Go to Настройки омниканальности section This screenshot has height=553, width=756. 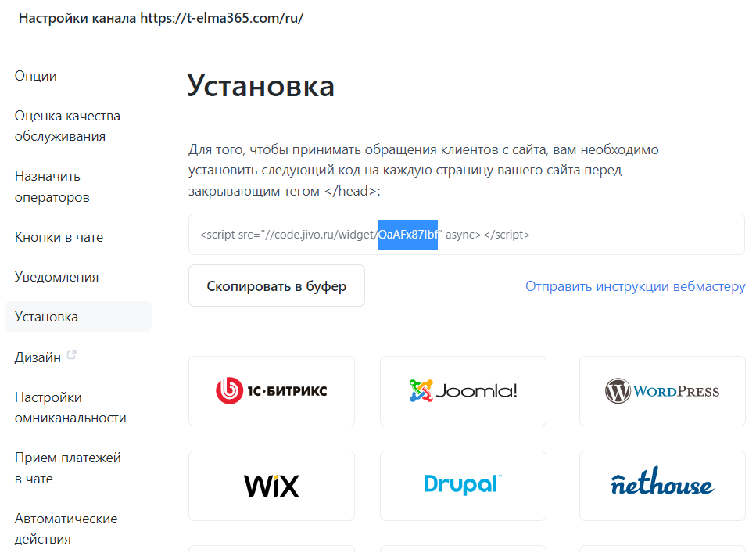pos(70,408)
